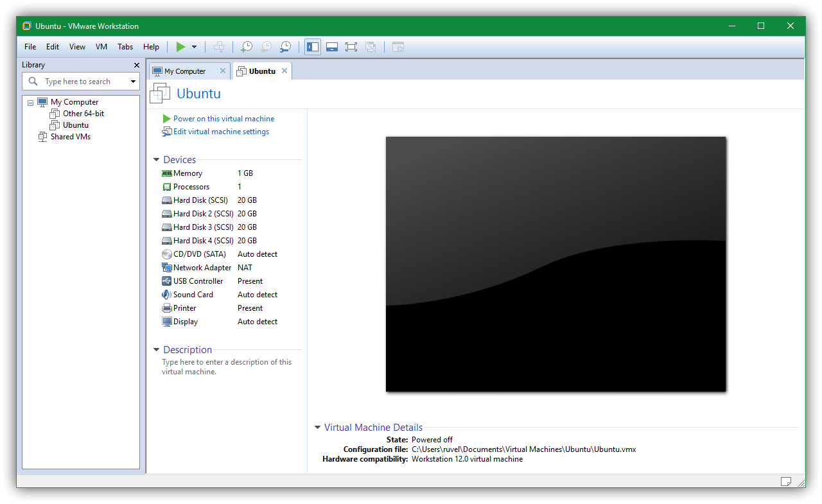Click the configuration file path text
Screen dimensions: 822x504
coord(523,449)
